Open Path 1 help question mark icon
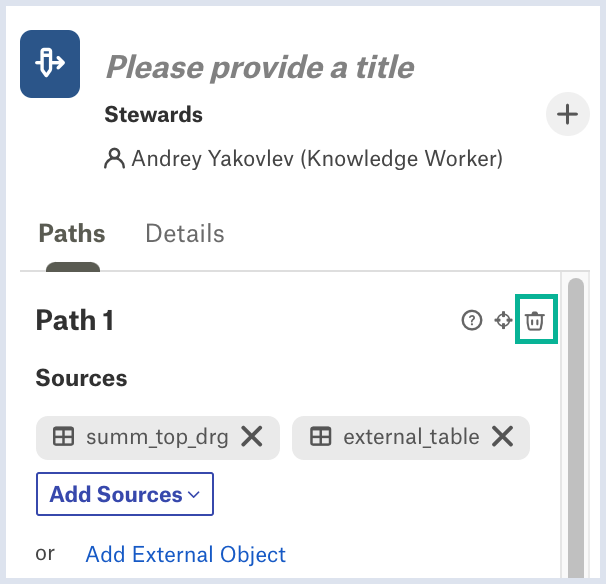Viewport: 606px width, 584px height. (472, 320)
